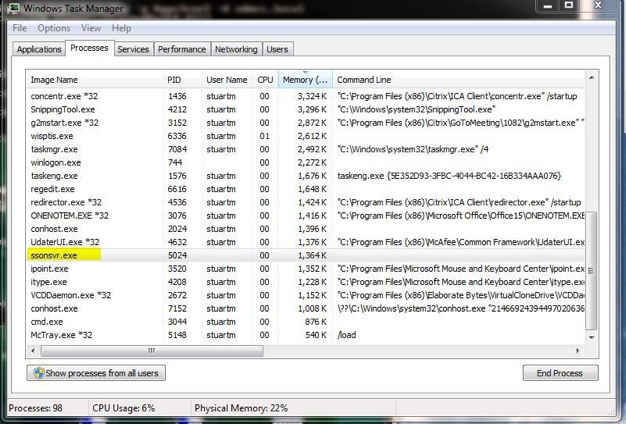The width and height of the screenshot is (626, 424).
Task: Select the UdaterUI.exe *32 process
Action: [x=305, y=242]
